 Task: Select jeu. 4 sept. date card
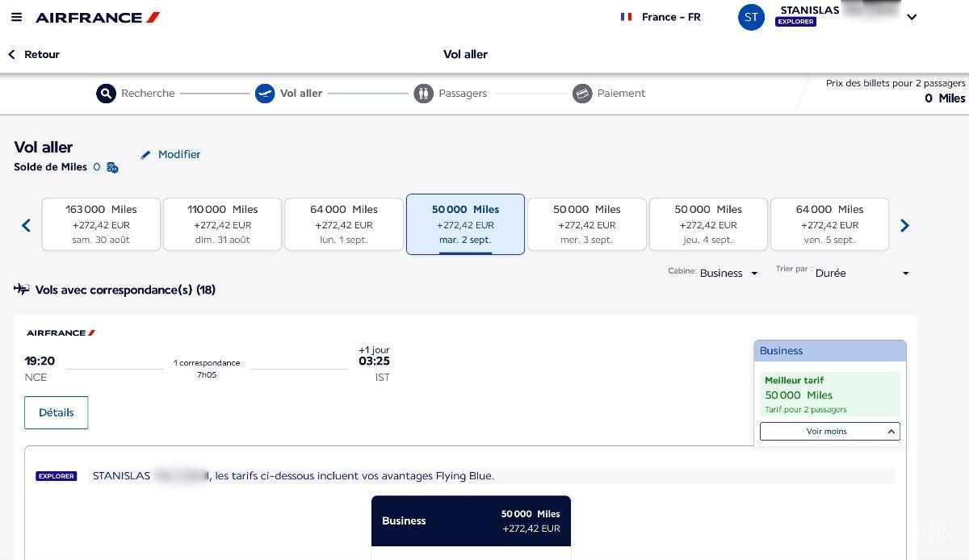point(708,224)
